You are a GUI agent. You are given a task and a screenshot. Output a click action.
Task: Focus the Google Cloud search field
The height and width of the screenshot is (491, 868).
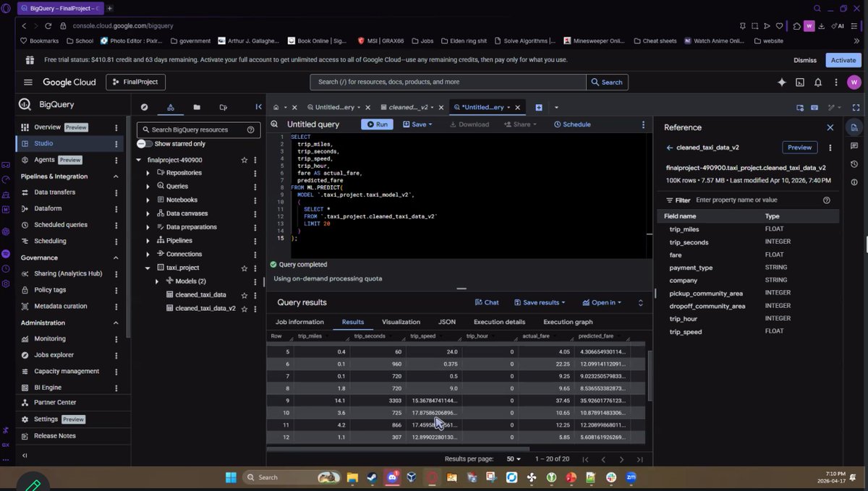(x=448, y=82)
